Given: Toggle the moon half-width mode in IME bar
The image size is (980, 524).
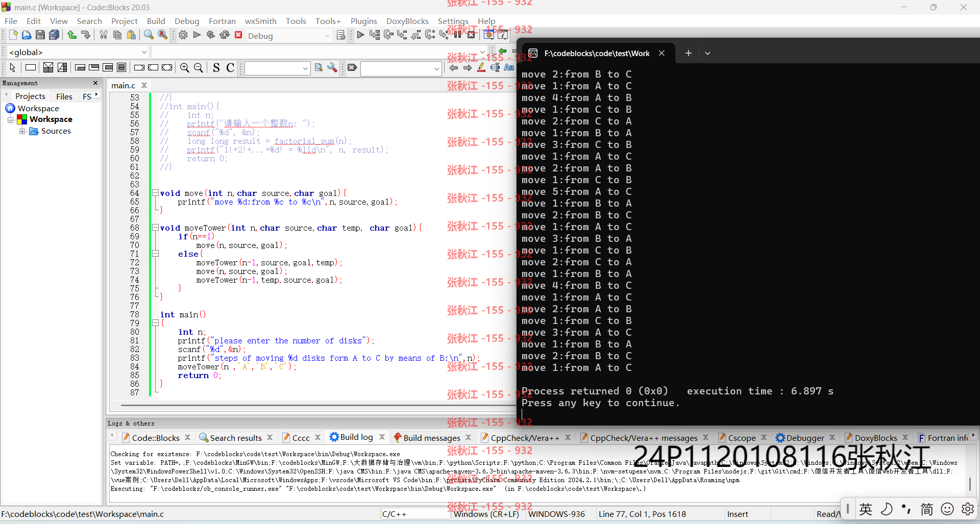Looking at the screenshot, I should click(x=887, y=509).
